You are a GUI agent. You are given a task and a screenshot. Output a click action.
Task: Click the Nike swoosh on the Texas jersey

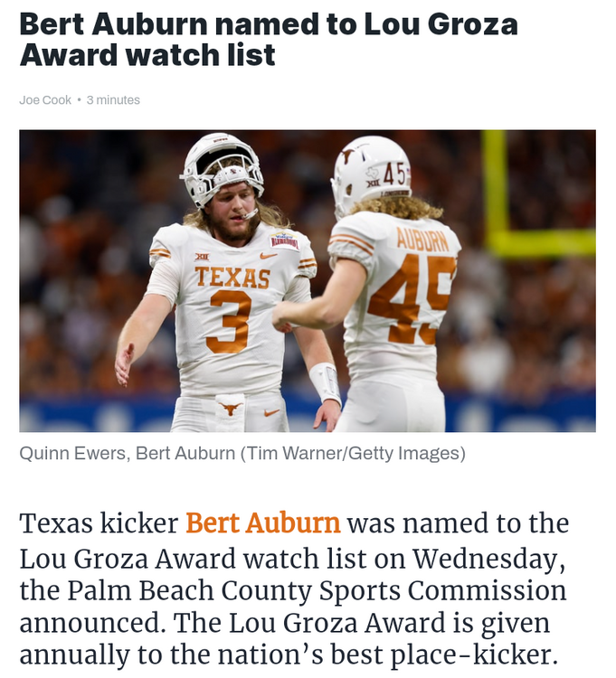coord(266,256)
